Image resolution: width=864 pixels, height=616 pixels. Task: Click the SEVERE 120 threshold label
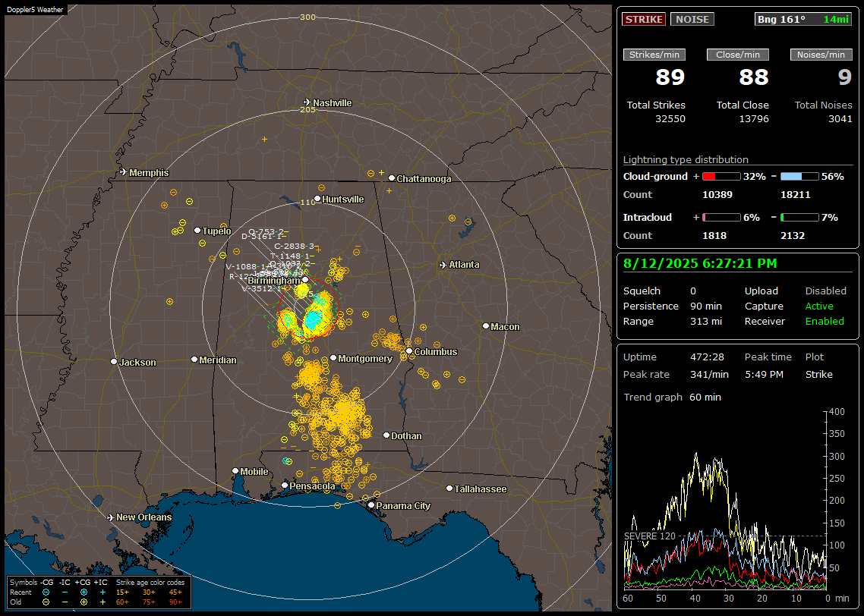coord(650,536)
